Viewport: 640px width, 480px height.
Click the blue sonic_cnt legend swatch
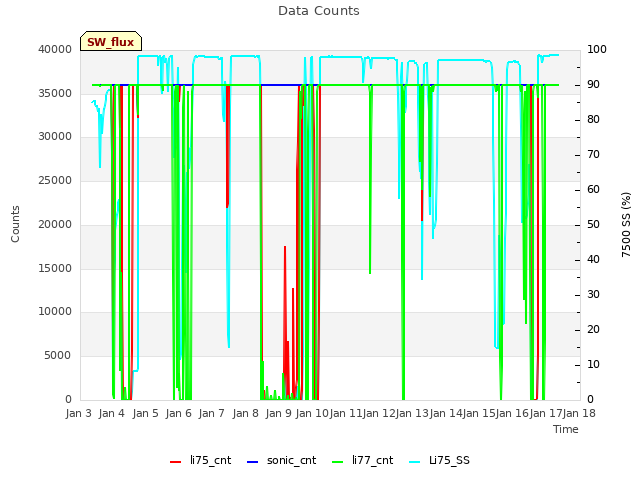coord(253,462)
